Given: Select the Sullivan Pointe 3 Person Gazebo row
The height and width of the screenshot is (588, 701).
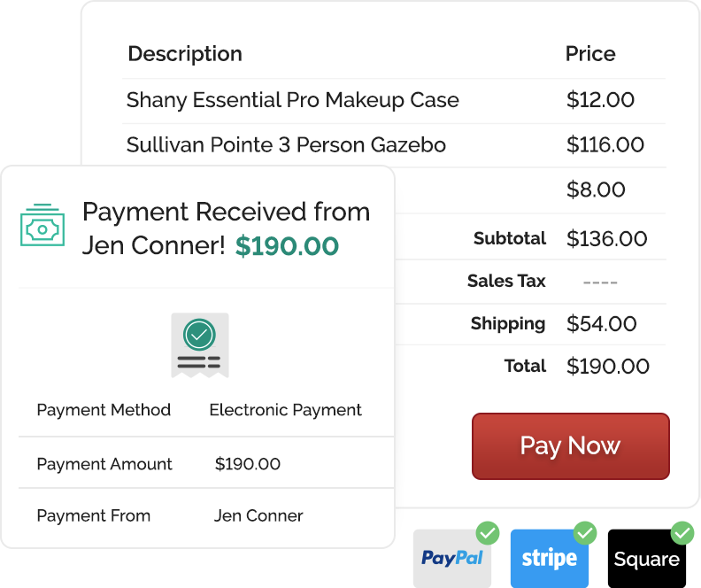Looking at the screenshot, I should (394, 145).
